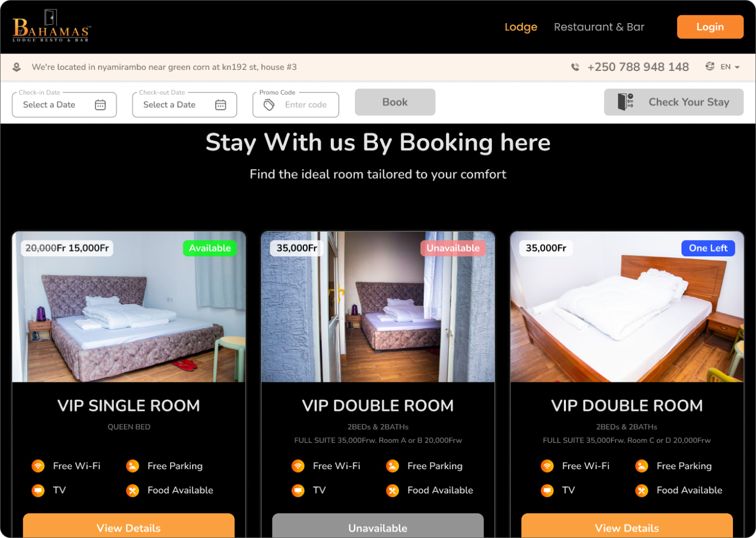Open the Check-out Date selector
Viewport: 756px width, 538px height.
click(x=184, y=105)
